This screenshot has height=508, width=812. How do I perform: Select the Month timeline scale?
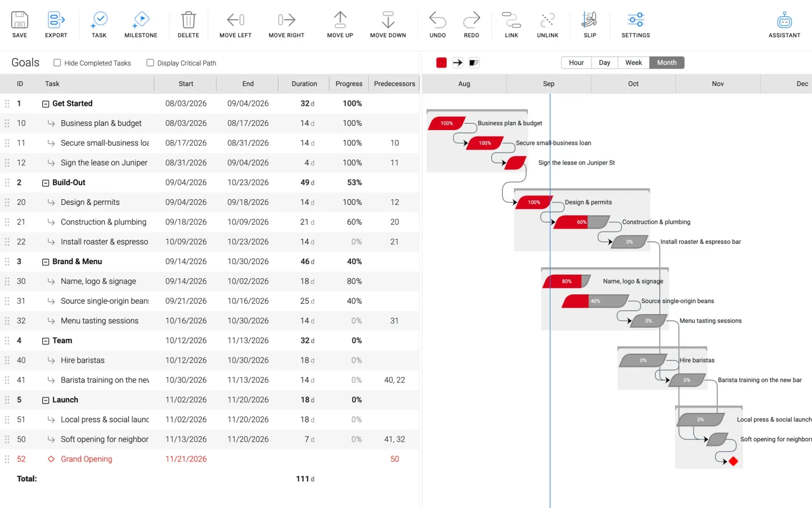pyautogui.click(x=667, y=63)
